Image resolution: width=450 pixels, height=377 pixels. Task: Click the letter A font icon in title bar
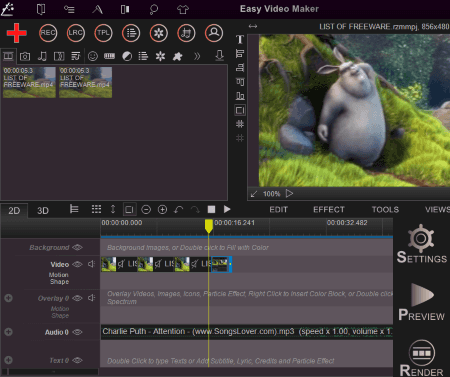tap(97, 9)
